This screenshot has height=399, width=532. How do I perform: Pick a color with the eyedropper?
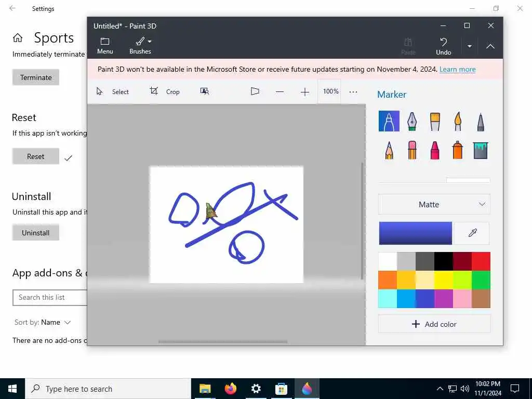472,233
